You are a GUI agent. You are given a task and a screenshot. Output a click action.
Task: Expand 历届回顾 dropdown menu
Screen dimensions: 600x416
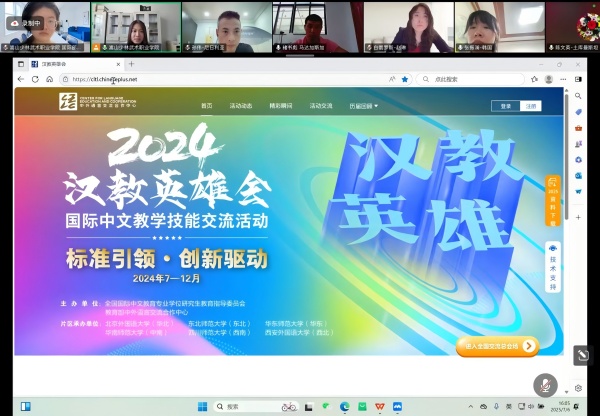click(364, 106)
